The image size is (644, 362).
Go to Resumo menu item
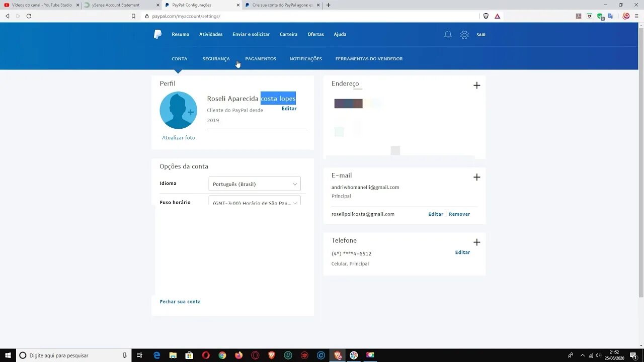180,34
